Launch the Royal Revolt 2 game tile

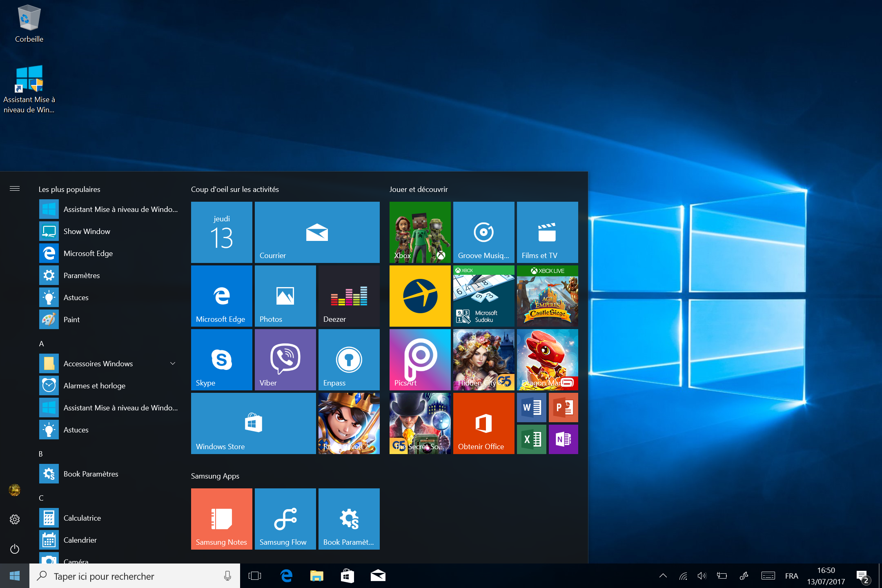point(349,423)
